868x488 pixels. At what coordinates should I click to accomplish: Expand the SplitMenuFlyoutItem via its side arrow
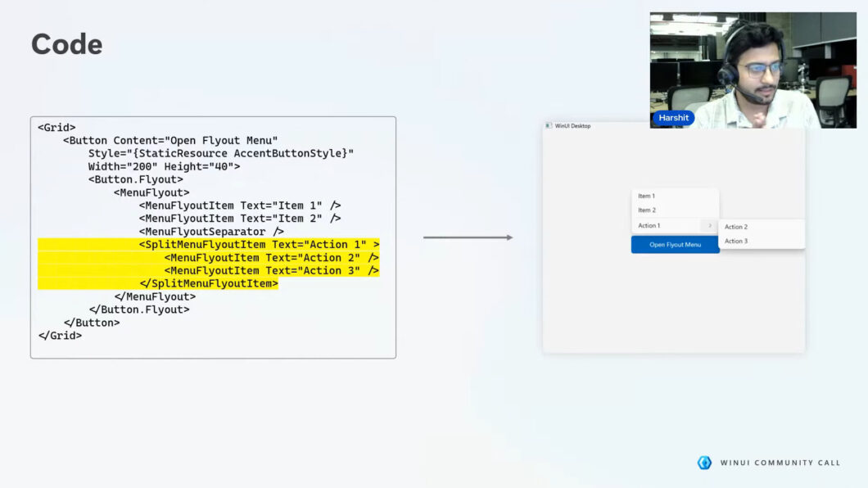(709, 225)
